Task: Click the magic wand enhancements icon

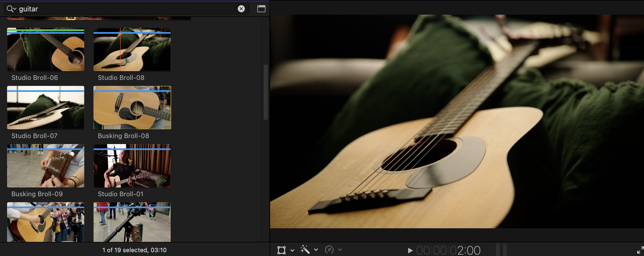Action: [305, 249]
